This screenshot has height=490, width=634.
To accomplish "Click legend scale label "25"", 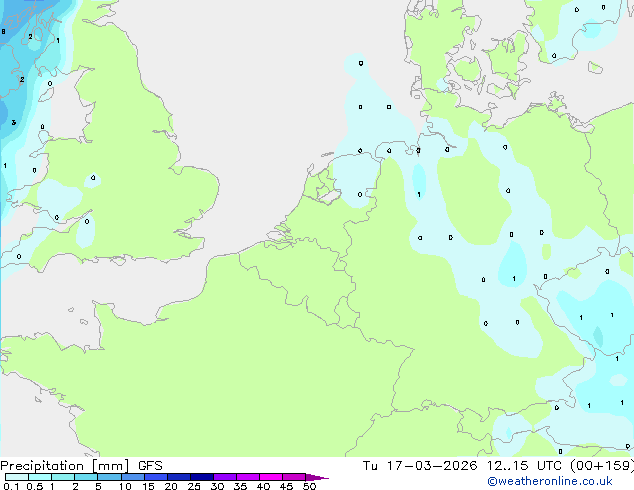I will coord(194,486).
